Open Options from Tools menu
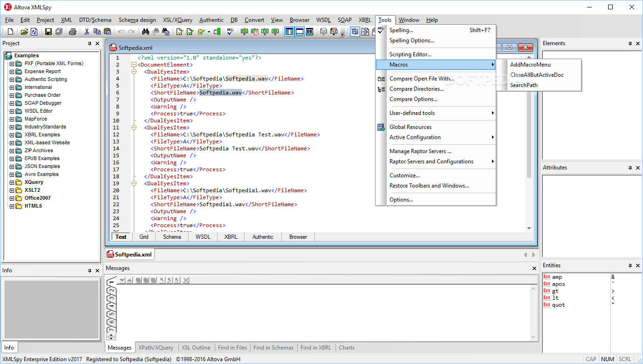 point(436,200)
